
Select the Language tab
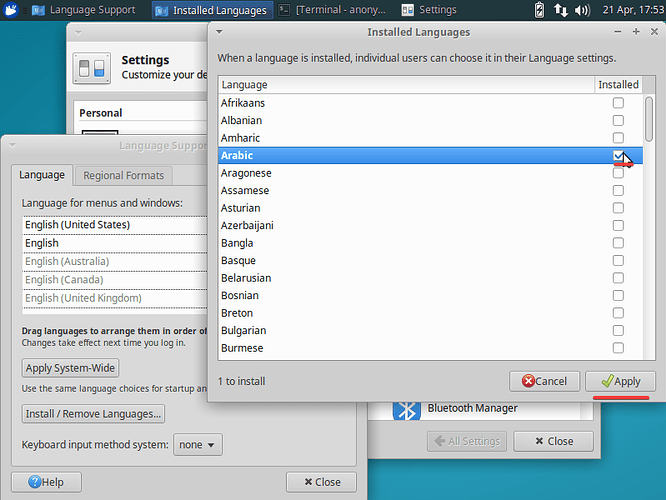point(42,175)
